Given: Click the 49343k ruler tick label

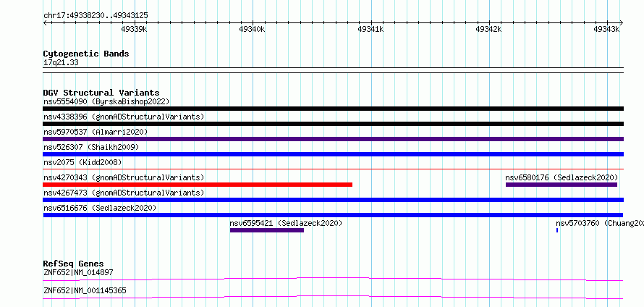Looking at the screenshot, I should coord(606,29).
